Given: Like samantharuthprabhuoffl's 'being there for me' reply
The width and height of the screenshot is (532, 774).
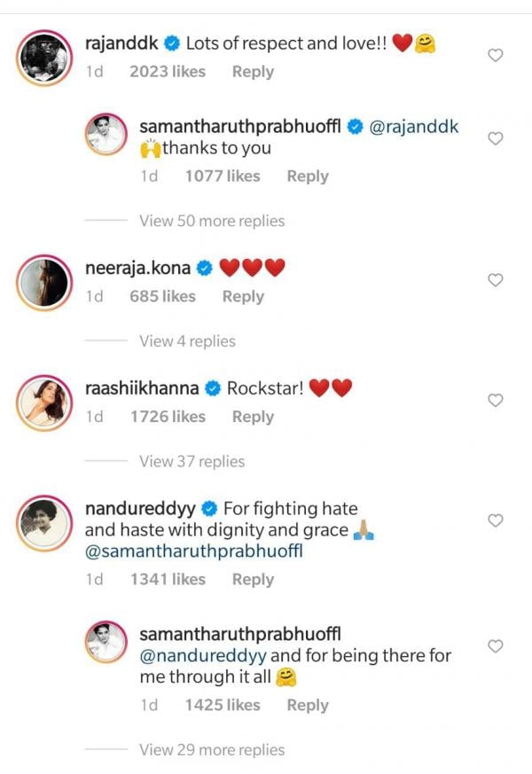Looking at the screenshot, I should pos(497,646).
